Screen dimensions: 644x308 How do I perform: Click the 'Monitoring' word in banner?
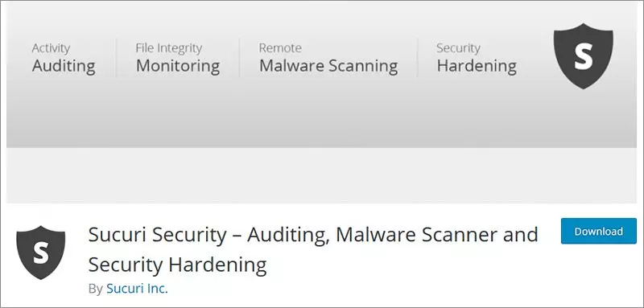178,66
